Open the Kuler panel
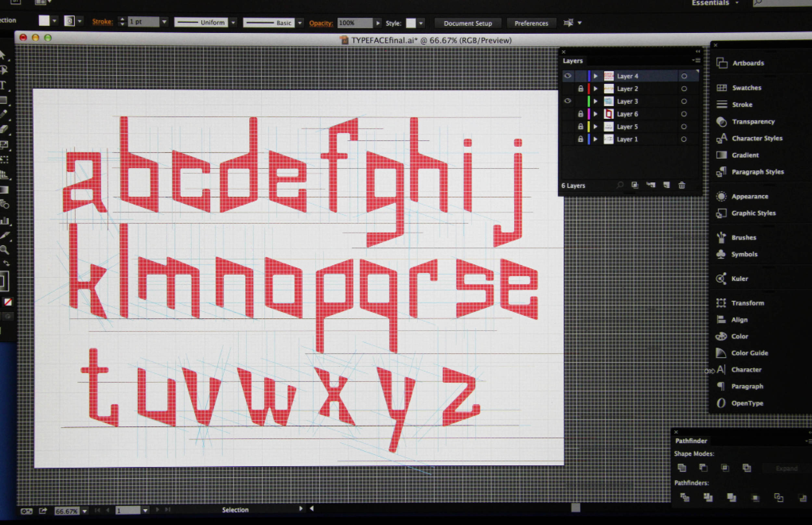This screenshot has width=812, height=525. click(x=739, y=278)
